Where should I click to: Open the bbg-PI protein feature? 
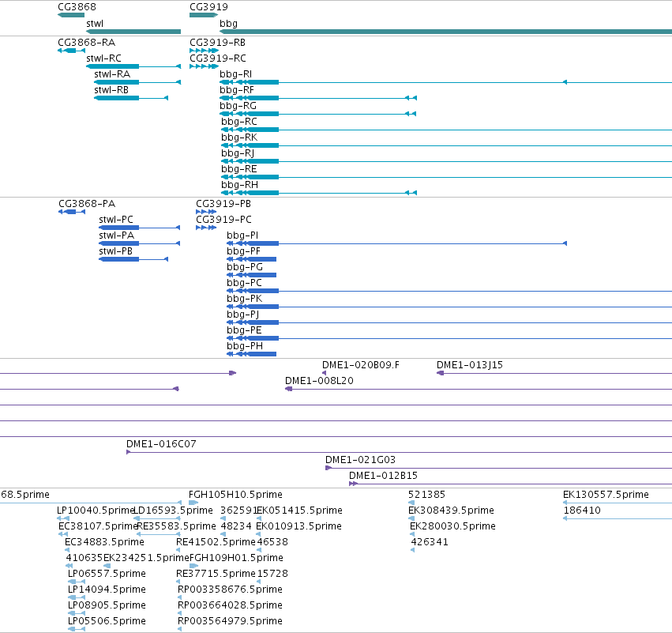click(x=242, y=235)
